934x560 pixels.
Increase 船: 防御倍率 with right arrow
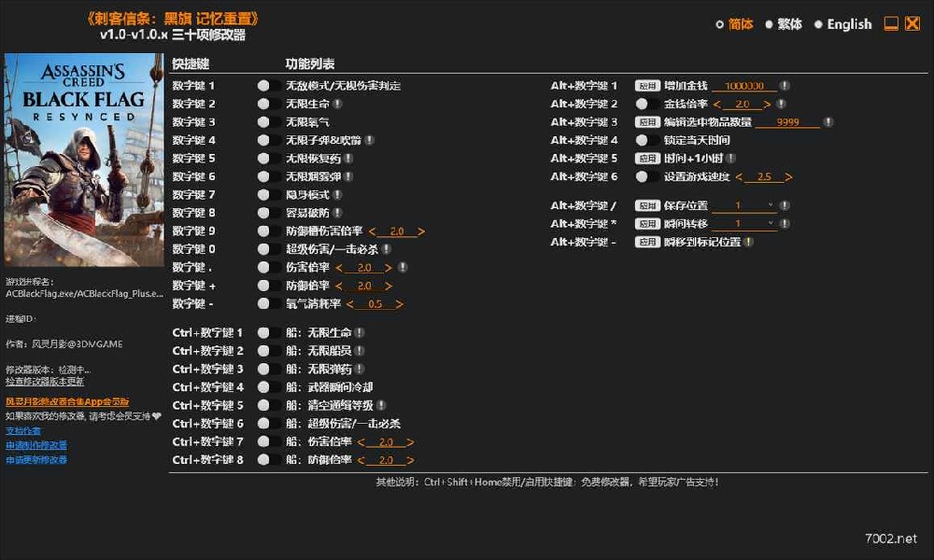coord(410,460)
